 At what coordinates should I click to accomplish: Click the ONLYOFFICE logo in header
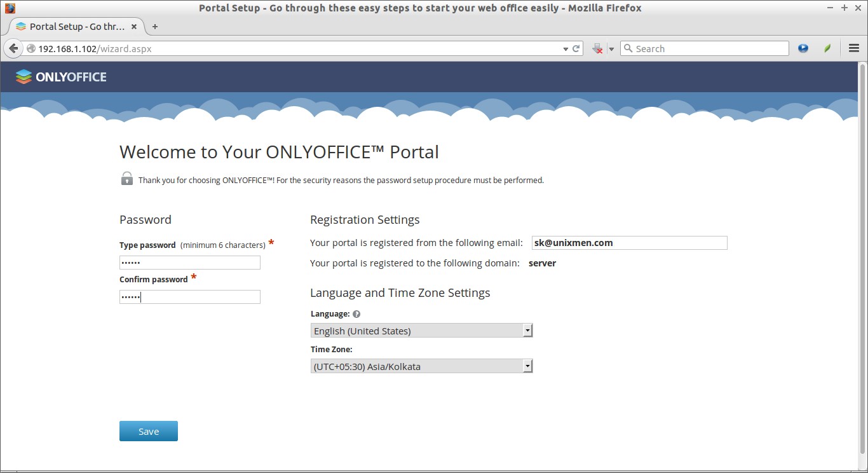[61, 77]
